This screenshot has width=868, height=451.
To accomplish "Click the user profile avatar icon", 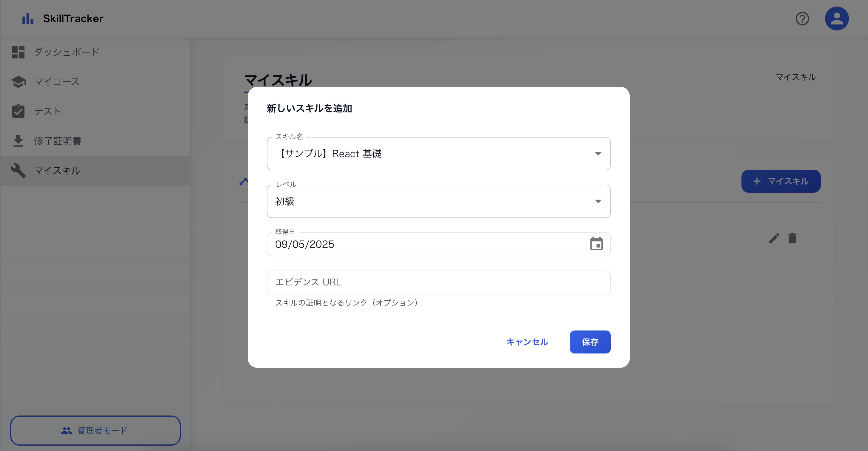I will click(x=837, y=18).
